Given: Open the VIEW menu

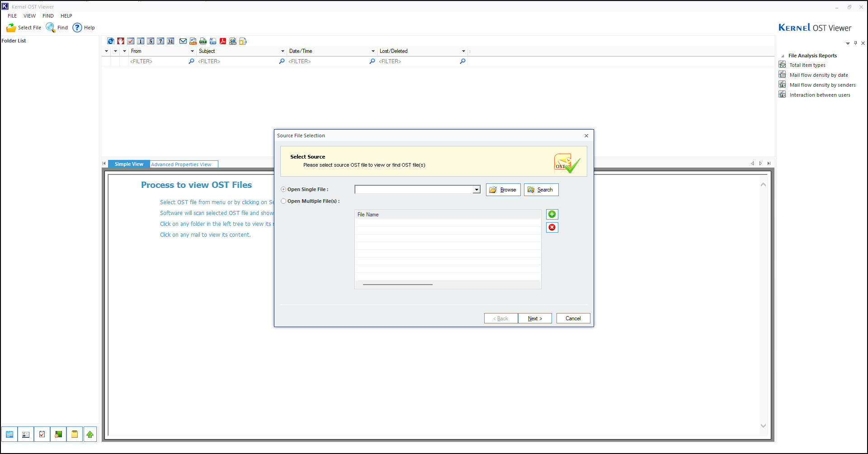Looking at the screenshot, I should tap(29, 16).
